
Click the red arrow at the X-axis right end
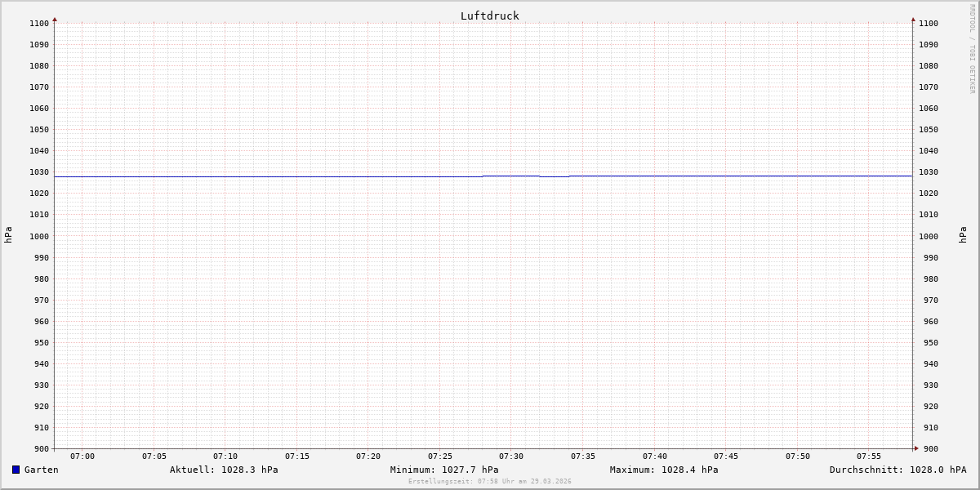[x=916, y=448]
